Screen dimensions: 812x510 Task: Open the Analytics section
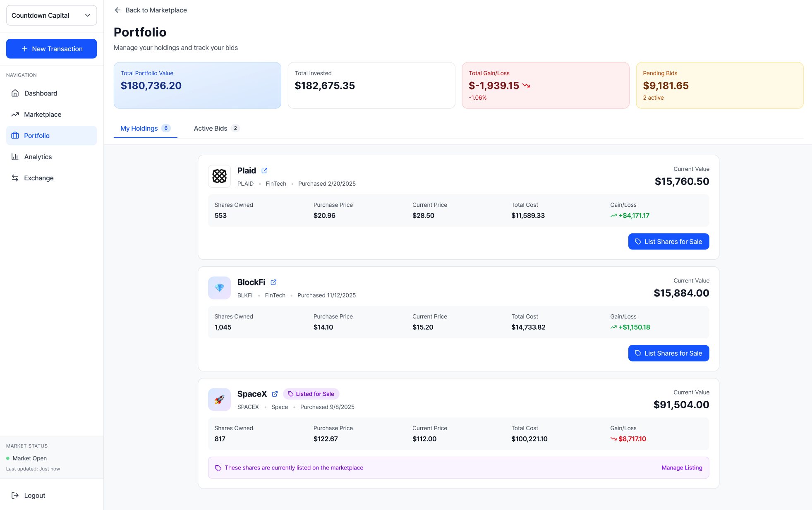38,157
